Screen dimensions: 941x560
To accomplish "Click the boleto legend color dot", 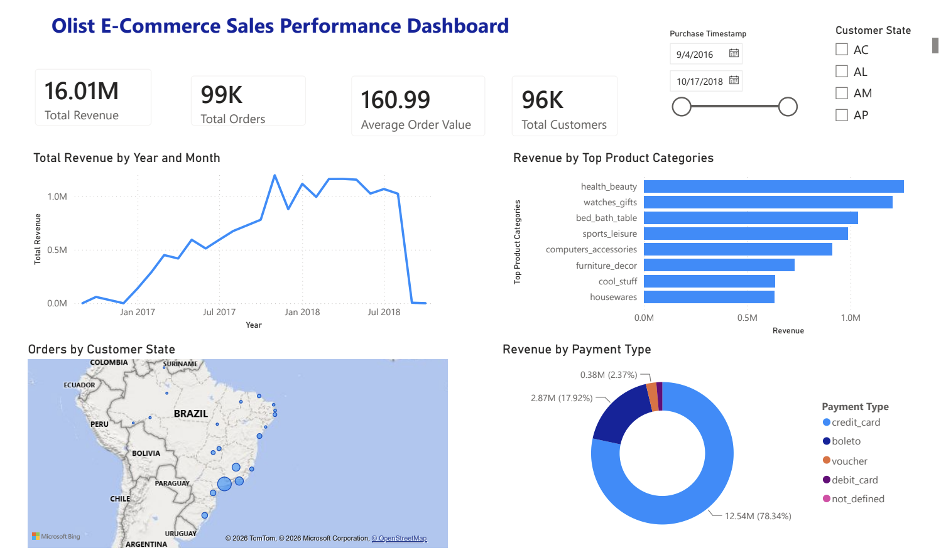I will 827,441.
